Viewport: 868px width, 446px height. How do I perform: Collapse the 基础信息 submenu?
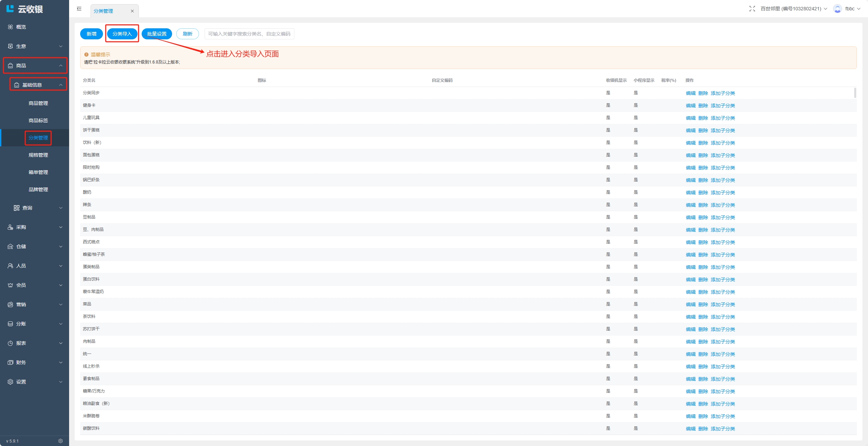click(x=38, y=85)
